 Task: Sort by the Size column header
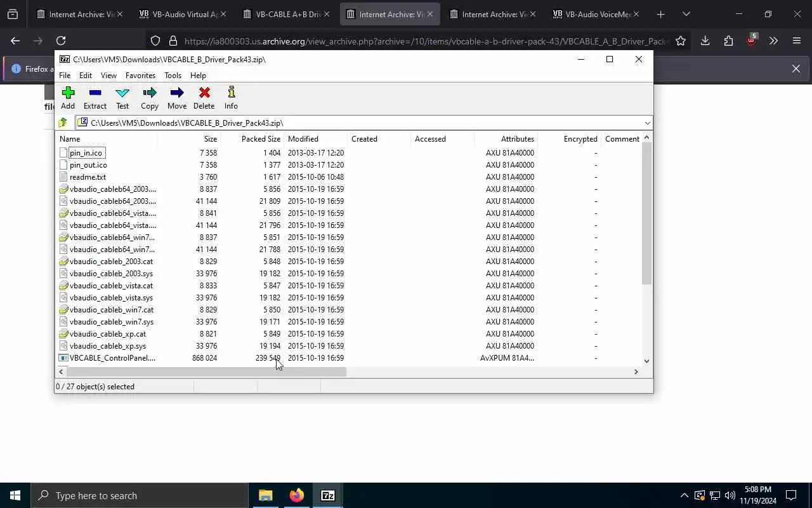188,138
